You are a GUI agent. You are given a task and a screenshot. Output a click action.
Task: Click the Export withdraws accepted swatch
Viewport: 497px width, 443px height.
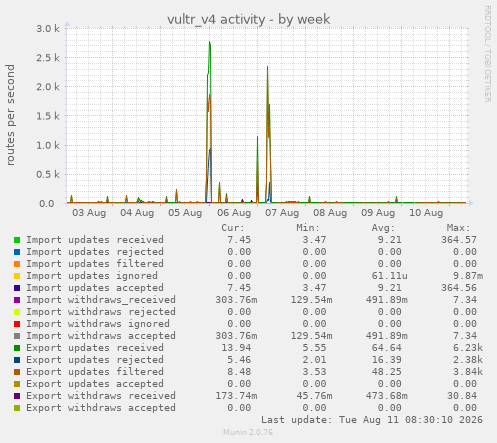17,408
